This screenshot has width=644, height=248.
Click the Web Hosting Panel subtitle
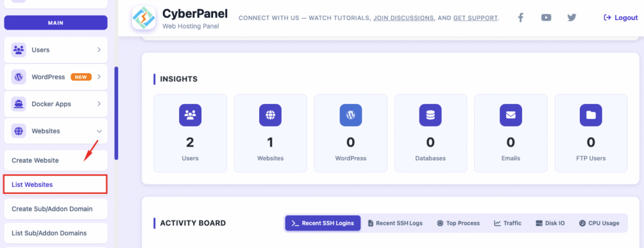point(191,26)
